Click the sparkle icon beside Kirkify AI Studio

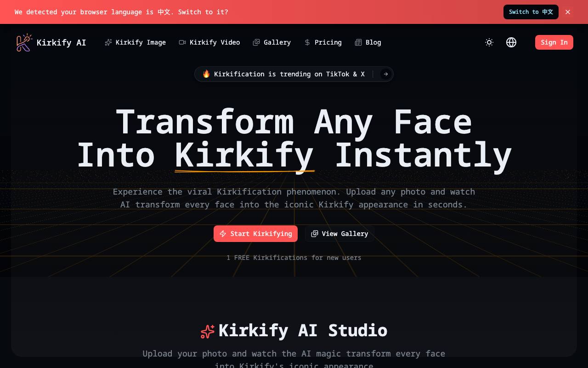(208, 331)
